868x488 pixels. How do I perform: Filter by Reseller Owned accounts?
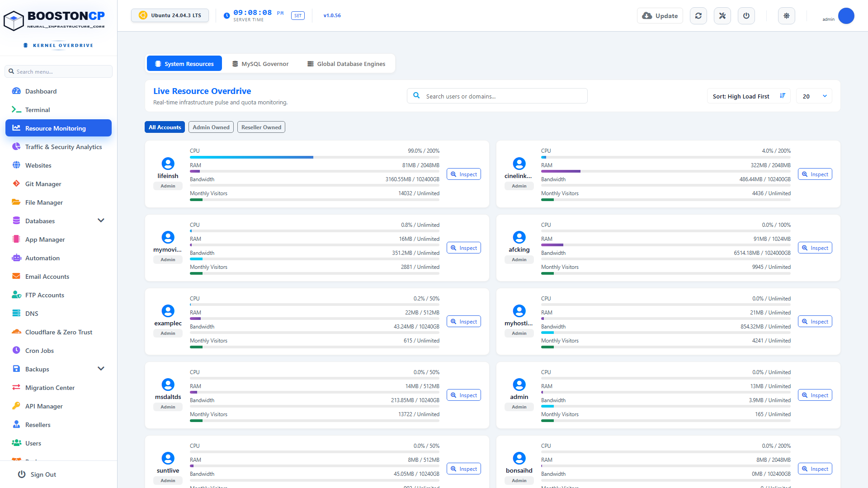click(261, 127)
